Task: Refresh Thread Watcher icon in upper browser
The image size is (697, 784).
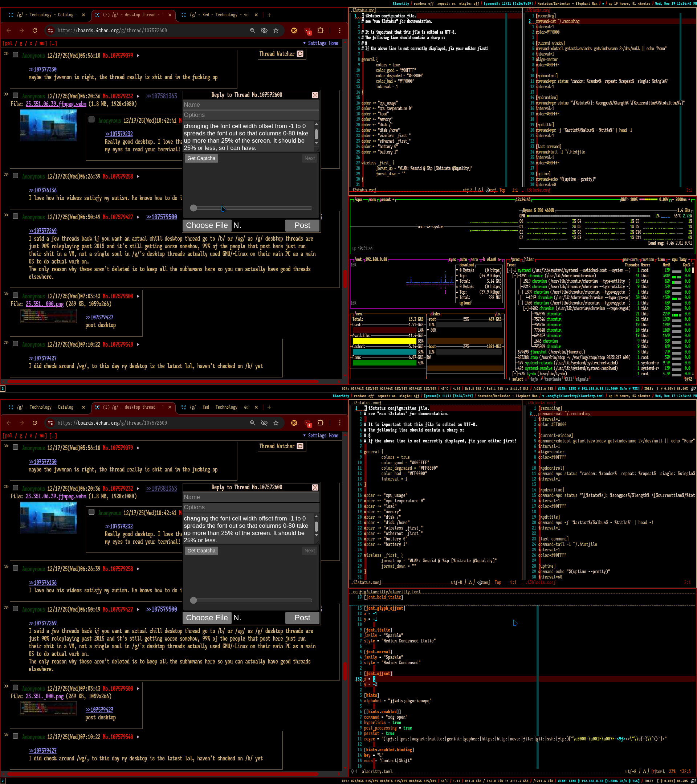Action: click(x=300, y=54)
